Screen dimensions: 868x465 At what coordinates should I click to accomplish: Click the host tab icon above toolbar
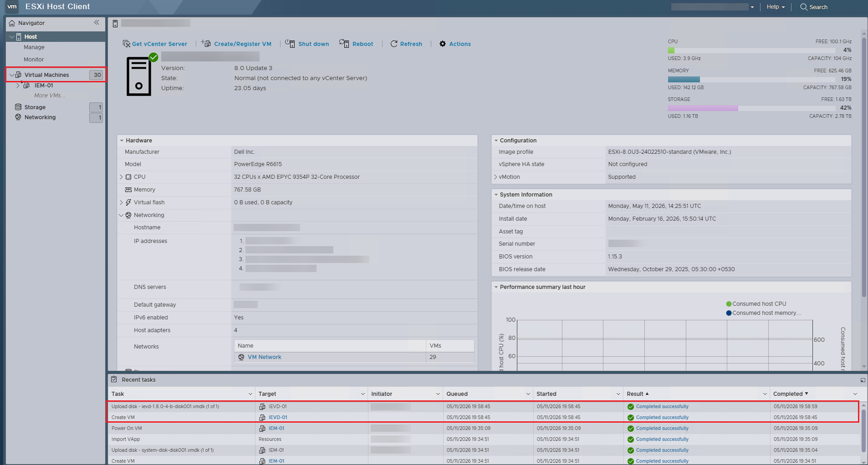[115, 23]
